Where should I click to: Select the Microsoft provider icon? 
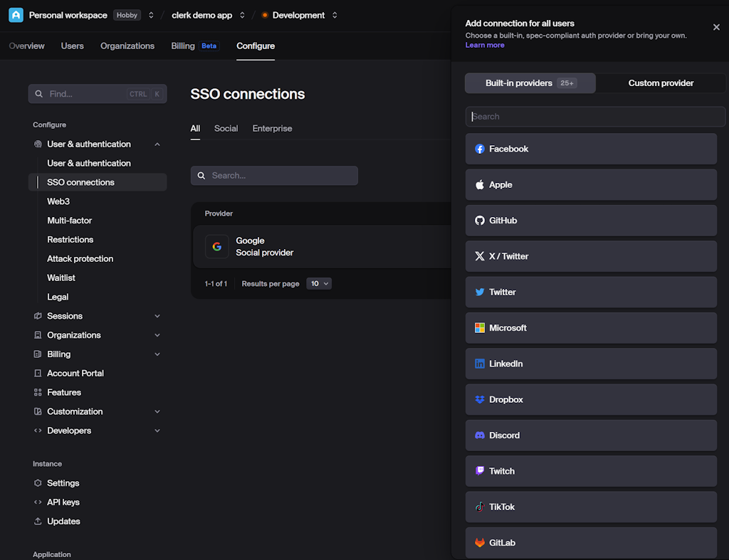pos(478,328)
